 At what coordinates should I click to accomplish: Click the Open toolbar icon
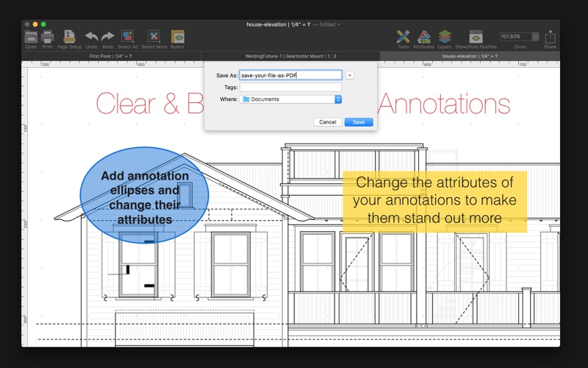31,37
